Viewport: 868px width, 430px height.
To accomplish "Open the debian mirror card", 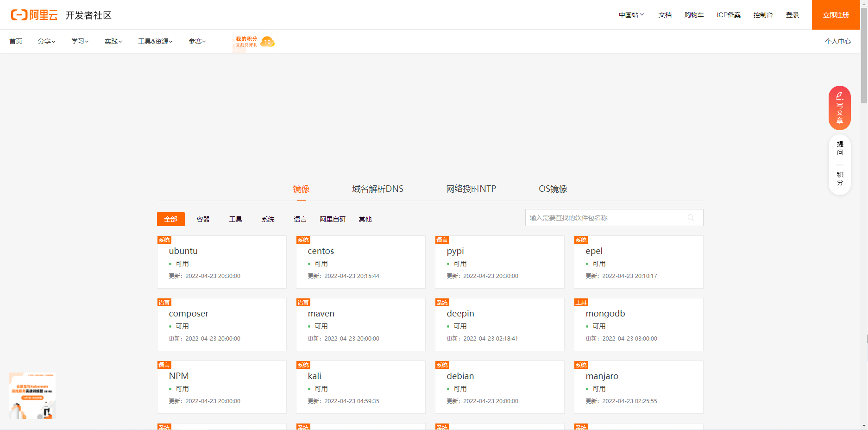I will [500, 387].
